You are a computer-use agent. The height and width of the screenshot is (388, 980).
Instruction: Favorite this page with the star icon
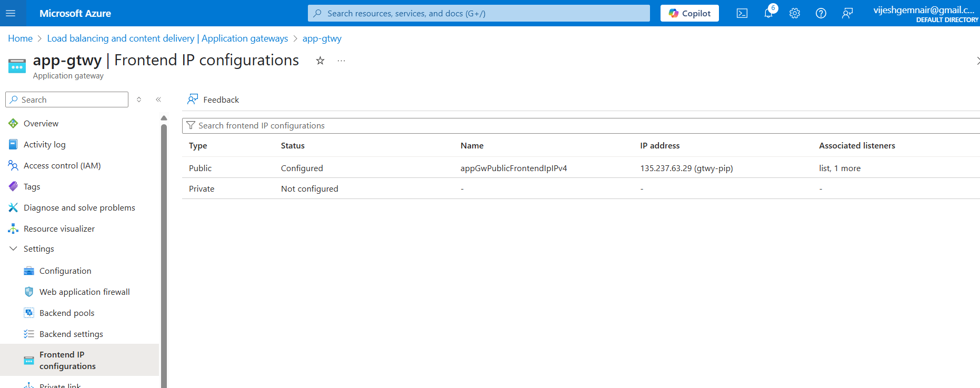coord(320,61)
